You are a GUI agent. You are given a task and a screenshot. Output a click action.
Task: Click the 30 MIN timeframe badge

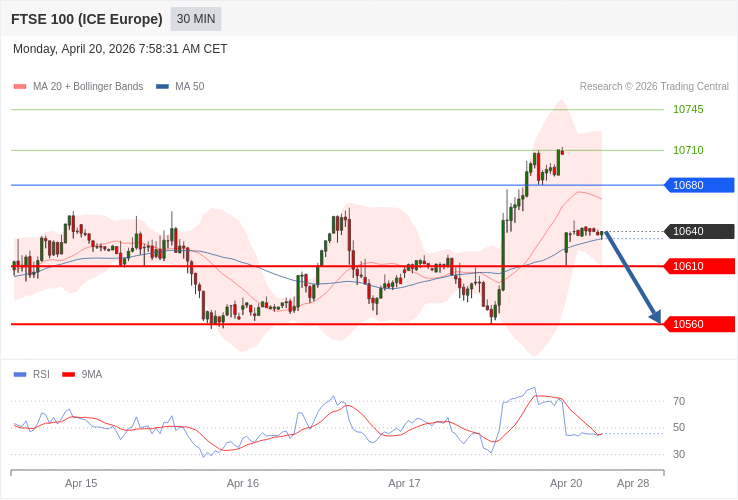(x=196, y=19)
